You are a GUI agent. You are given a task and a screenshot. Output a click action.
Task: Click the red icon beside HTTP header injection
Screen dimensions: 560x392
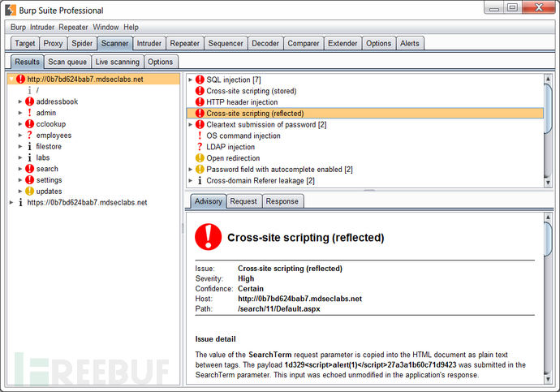(x=200, y=102)
